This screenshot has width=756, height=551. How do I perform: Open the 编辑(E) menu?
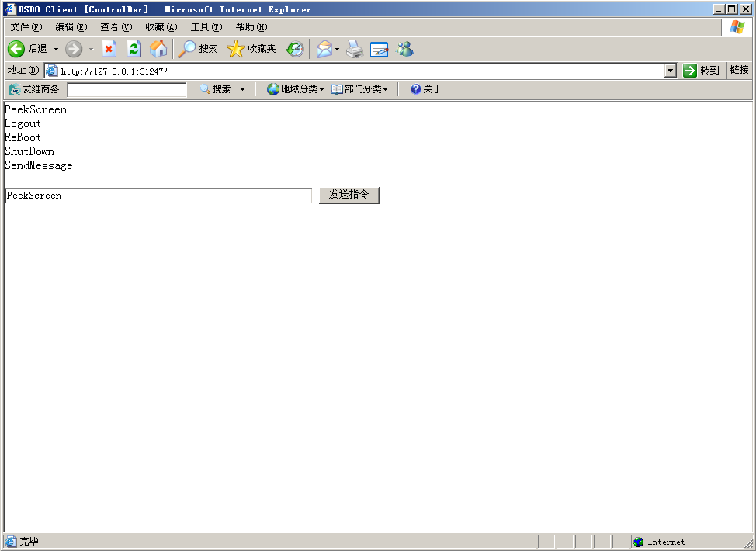[71, 27]
